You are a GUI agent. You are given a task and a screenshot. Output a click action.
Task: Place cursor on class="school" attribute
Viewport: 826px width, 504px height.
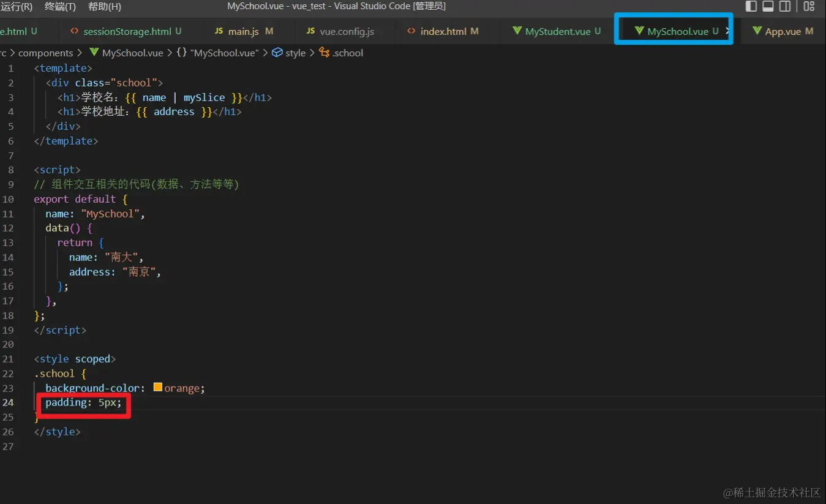[116, 83]
